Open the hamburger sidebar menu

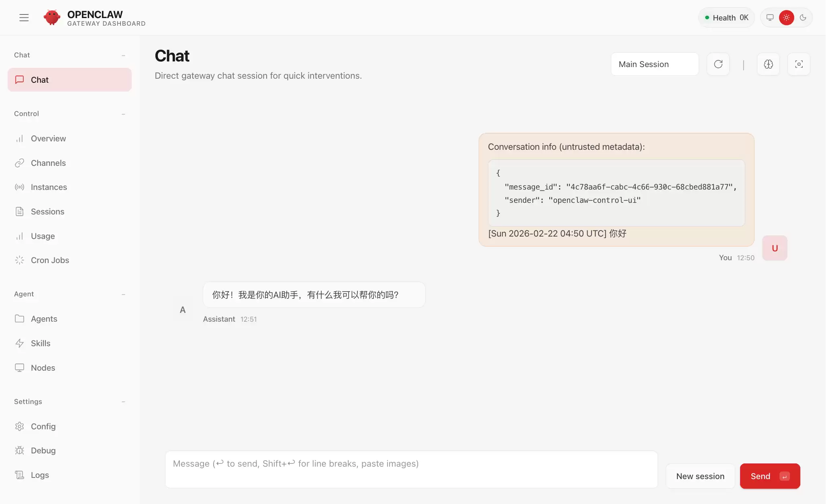tap(24, 18)
